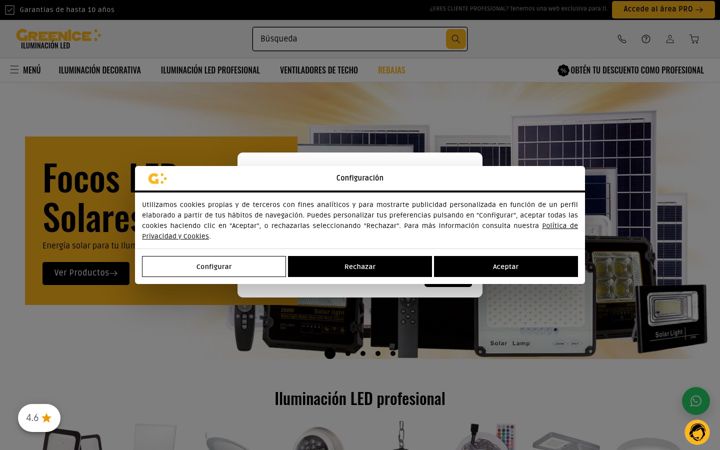Click Obtén tu descuento como profesional
The height and width of the screenshot is (450, 720).
point(636,70)
